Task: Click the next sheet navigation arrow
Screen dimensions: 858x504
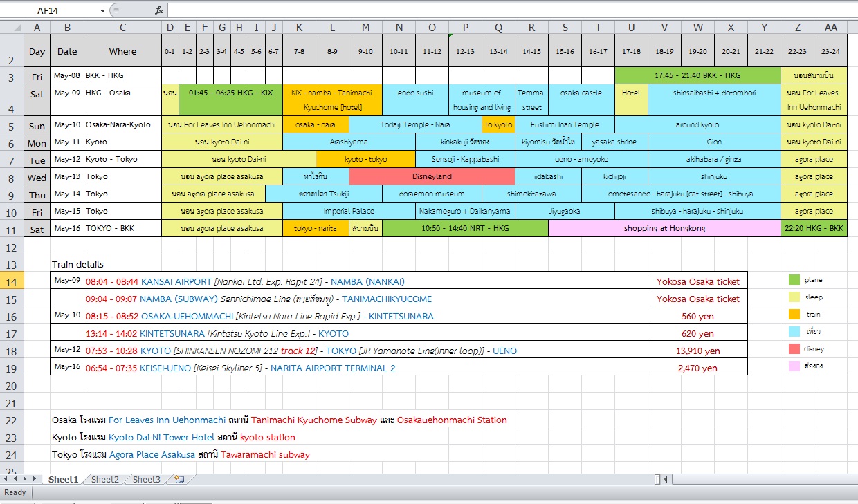Action: (26, 478)
